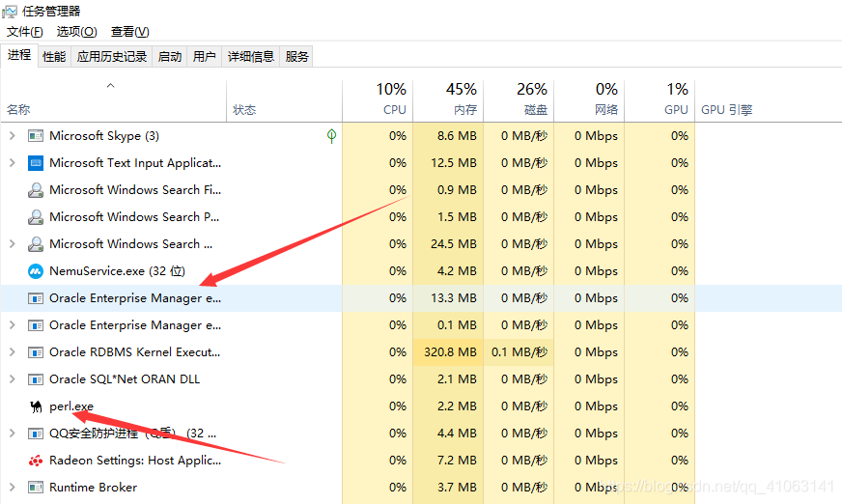Switch to the 应用历史记录 tab
The height and width of the screenshot is (504, 842).
coord(112,56)
